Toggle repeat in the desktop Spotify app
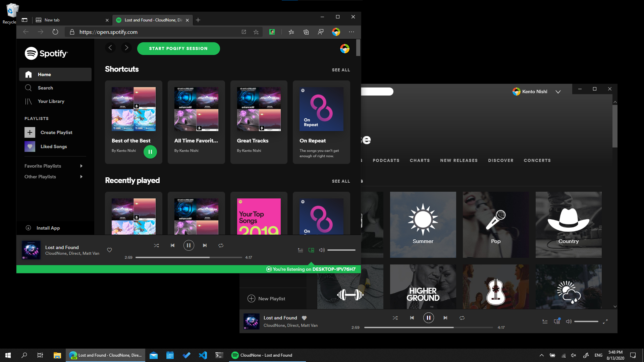The height and width of the screenshot is (362, 644). point(462,318)
